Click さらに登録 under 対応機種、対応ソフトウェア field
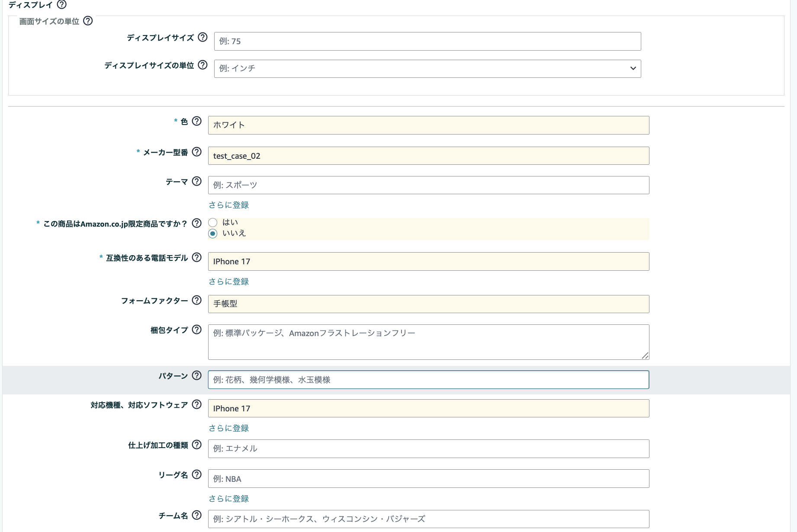 [x=228, y=428]
